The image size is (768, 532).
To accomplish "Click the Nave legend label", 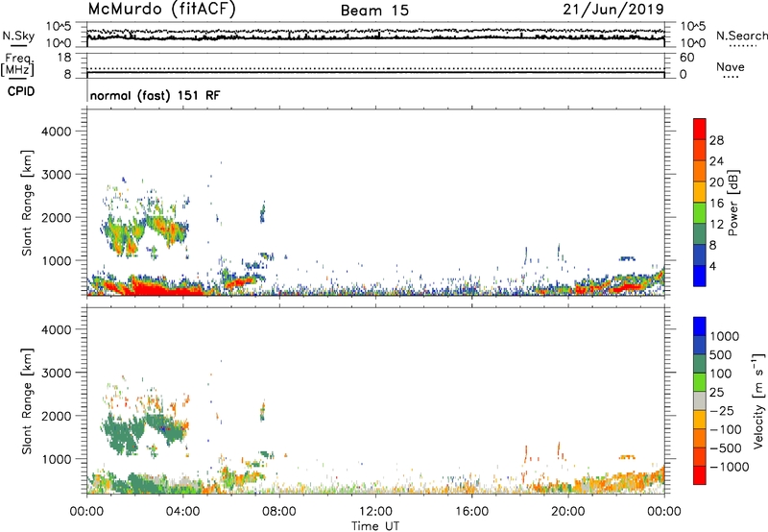I will click(731, 66).
